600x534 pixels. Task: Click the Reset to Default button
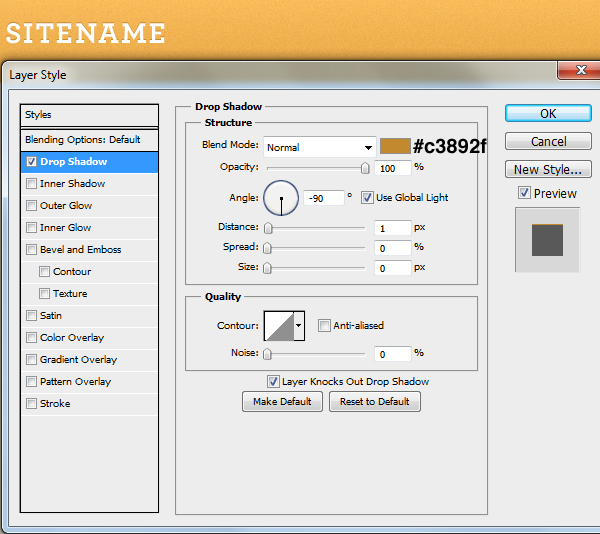tap(375, 402)
